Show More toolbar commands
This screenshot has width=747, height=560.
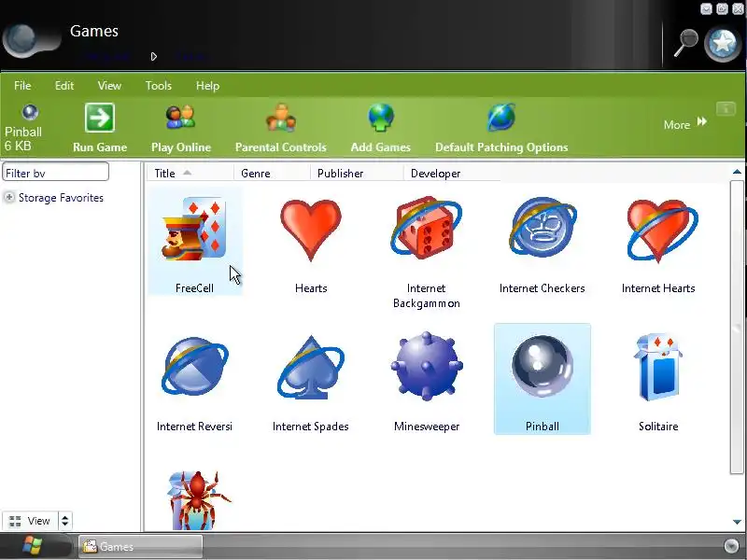point(685,124)
